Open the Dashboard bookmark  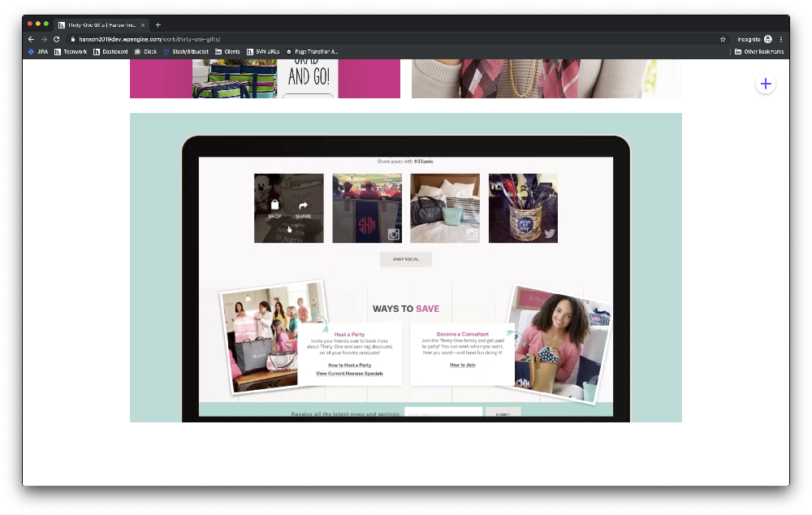[x=110, y=52]
